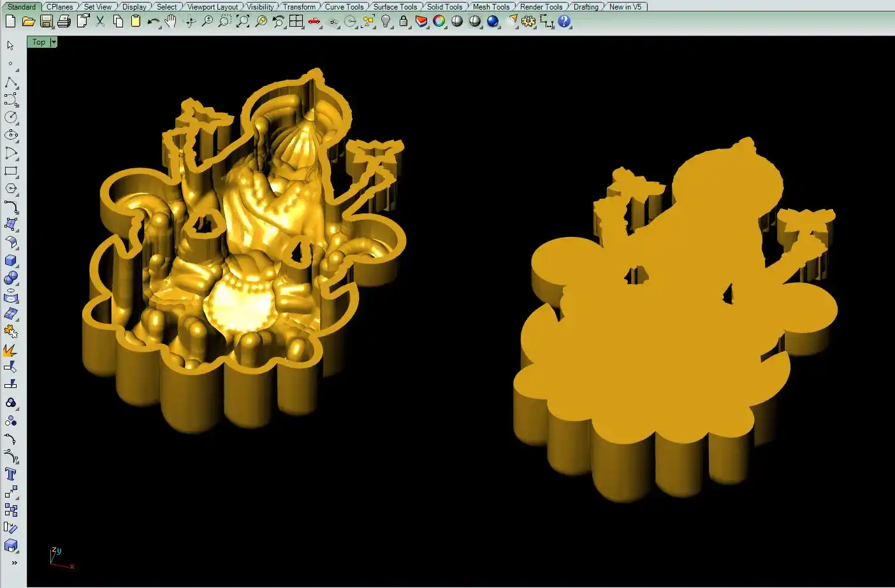Expand the sidebar's more tools chevron
Viewport: 895px width, 588px height.
click(x=14, y=563)
